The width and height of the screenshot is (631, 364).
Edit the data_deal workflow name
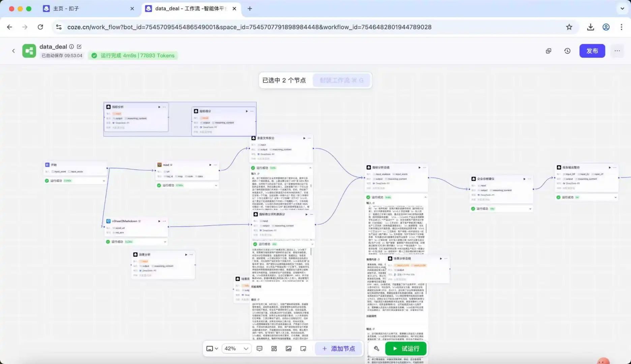click(79, 47)
